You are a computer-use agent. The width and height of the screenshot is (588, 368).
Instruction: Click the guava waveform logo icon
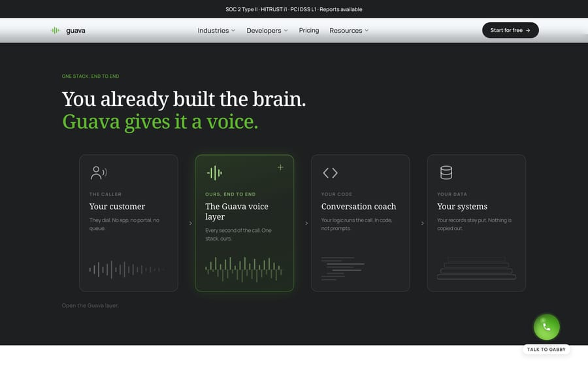click(56, 30)
